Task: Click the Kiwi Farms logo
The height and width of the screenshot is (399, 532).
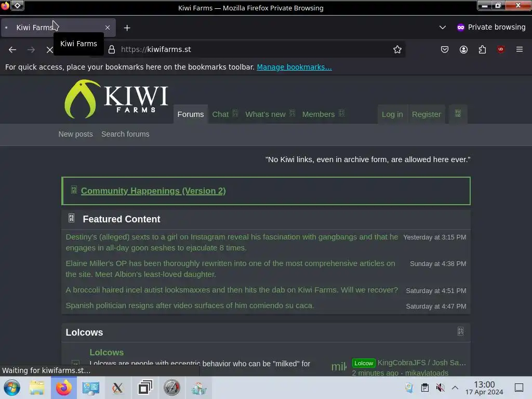Action: (x=116, y=99)
